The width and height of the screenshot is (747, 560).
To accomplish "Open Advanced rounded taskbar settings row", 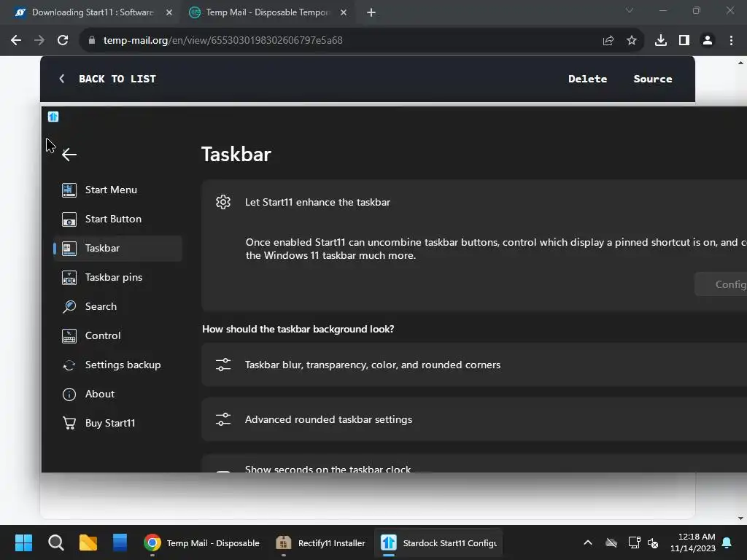I will [474, 419].
